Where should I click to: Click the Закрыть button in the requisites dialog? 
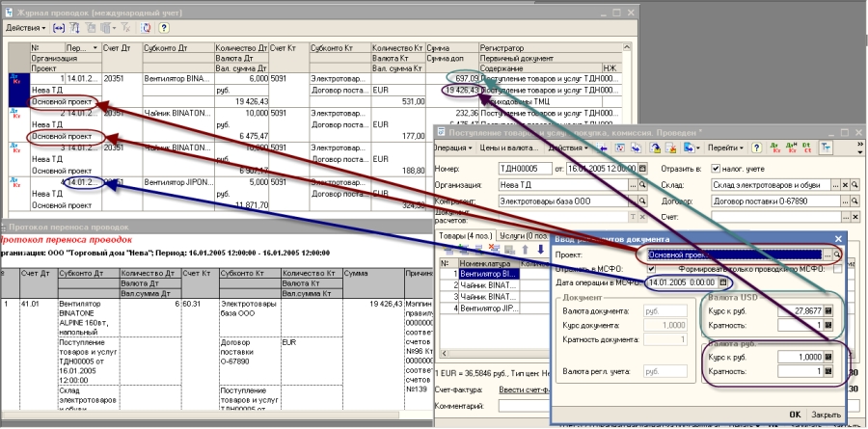[x=826, y=414]
